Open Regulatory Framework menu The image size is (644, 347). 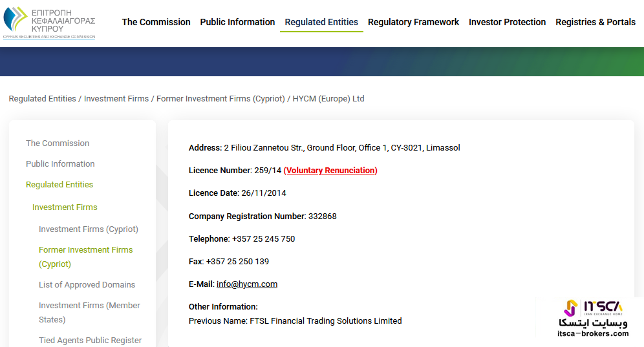(413, 22)
